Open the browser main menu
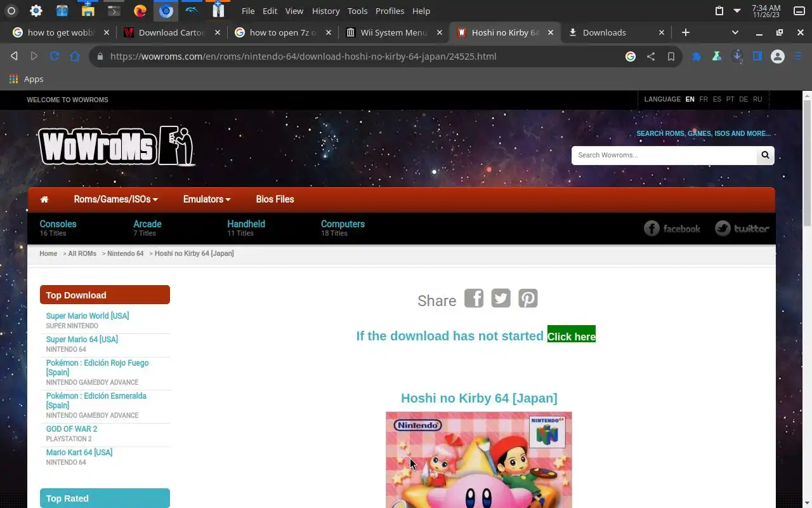812x508 pixels. click(798, 57)
